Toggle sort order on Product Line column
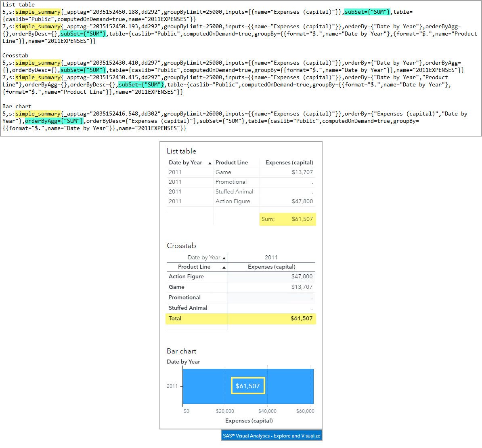The height and width of the screenshot is (448, 482). pos(231,162)
